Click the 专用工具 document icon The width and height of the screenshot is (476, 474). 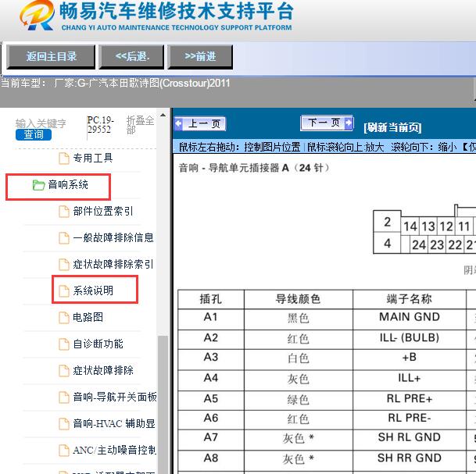point(64,159)
